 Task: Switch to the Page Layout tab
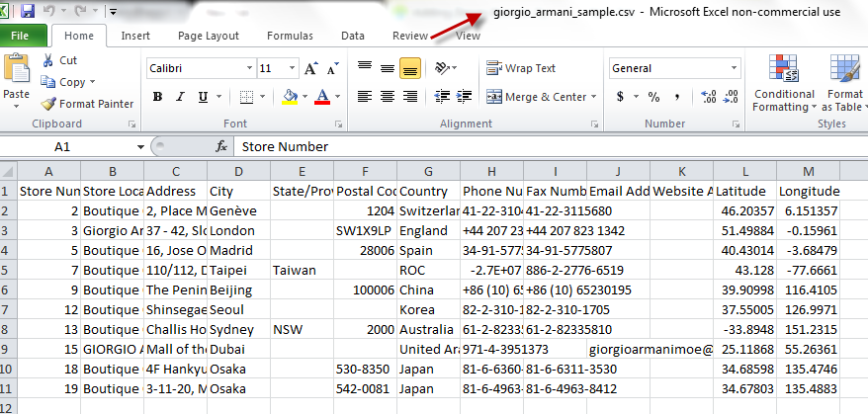point(209,36)
